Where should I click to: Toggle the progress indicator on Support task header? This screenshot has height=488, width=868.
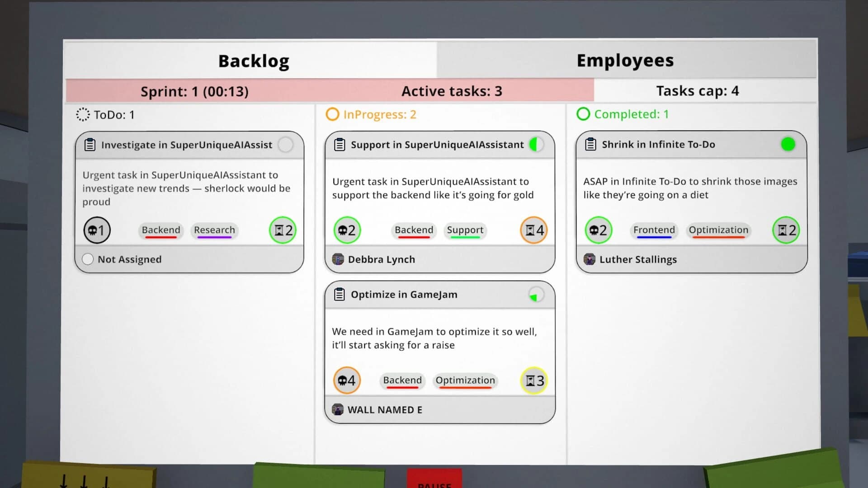pyautogui.click(x=536, y=144)
